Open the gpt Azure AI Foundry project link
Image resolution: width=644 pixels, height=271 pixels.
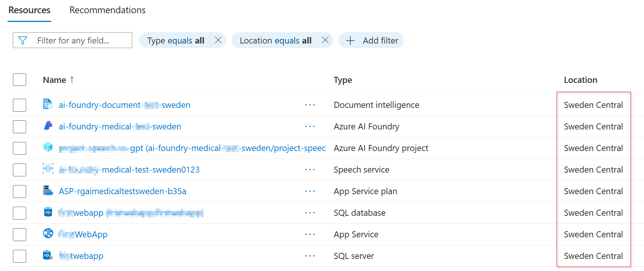tap(192, 148)
